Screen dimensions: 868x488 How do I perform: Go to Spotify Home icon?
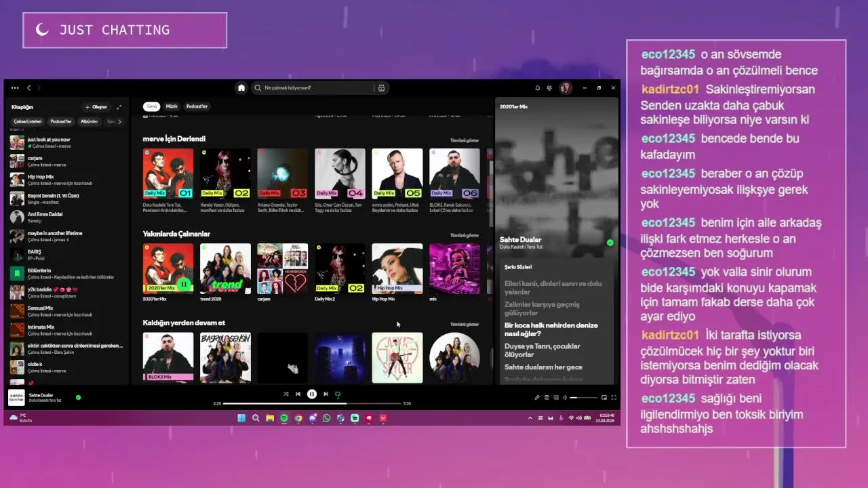tap(241, 87)
